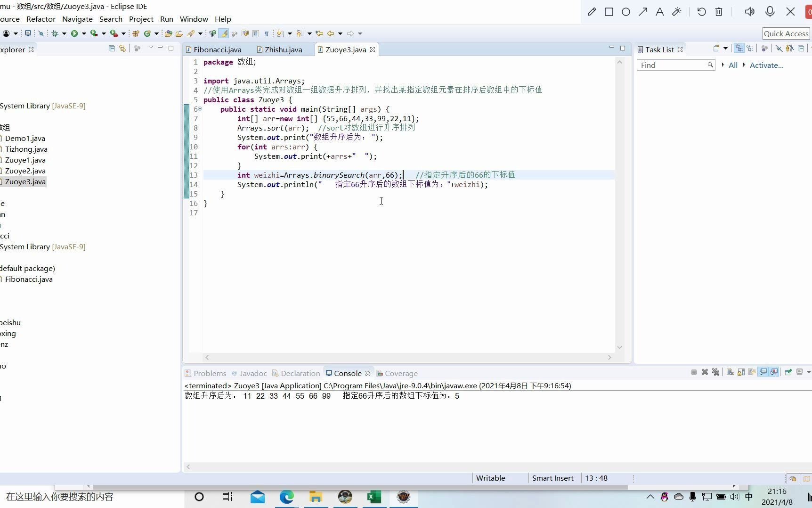
Task: Click the Find field in Task List
Action: (675, 65)
